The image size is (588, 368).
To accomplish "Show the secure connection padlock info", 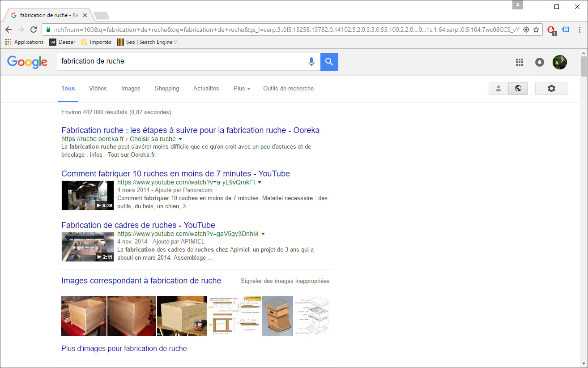I will point(48,30).
